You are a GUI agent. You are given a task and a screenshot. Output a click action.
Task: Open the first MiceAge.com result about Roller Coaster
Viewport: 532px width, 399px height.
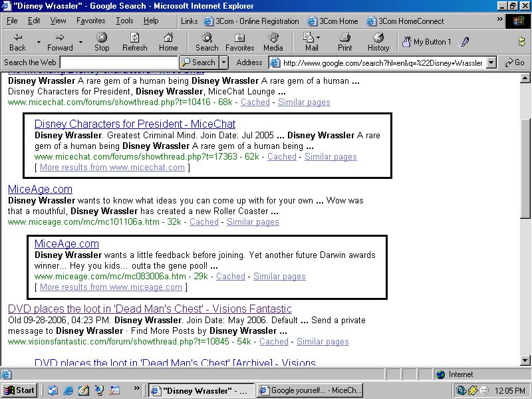pos(40,189)
